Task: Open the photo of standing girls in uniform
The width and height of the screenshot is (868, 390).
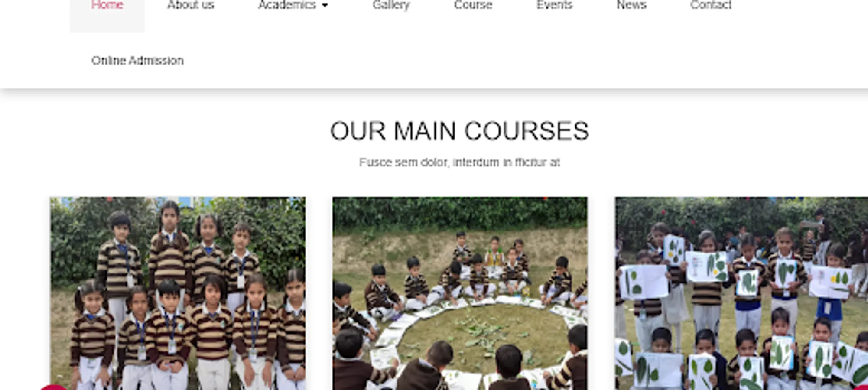Action: [x=178, y=293]
